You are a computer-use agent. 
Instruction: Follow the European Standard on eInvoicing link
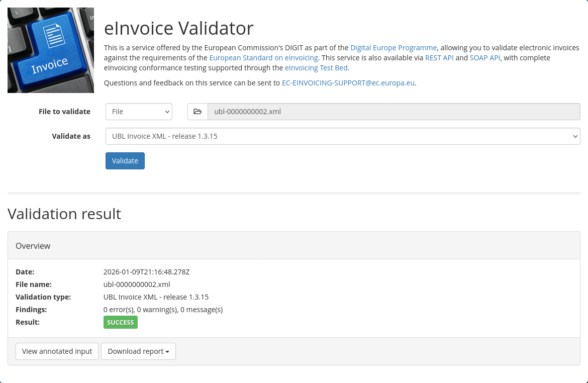[263, 58]
